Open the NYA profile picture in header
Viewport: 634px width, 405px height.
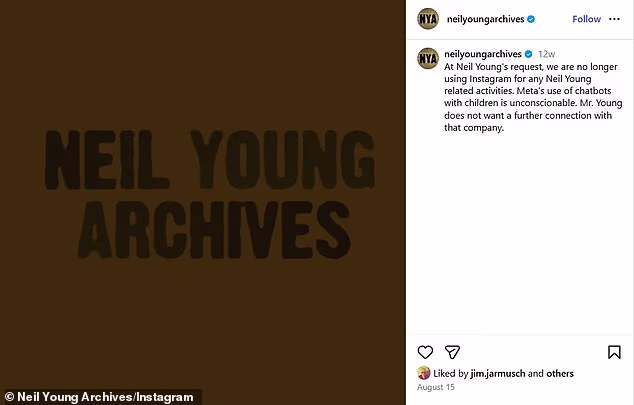point(428,19)
